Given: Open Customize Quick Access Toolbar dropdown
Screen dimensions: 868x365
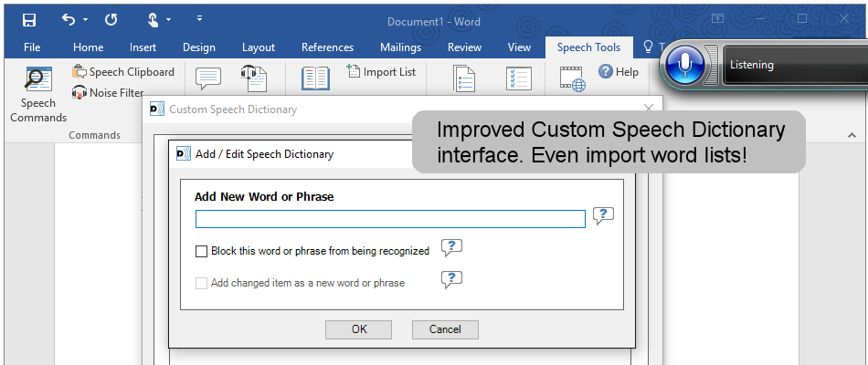Looking at the screenshot, I should [199, 19].
